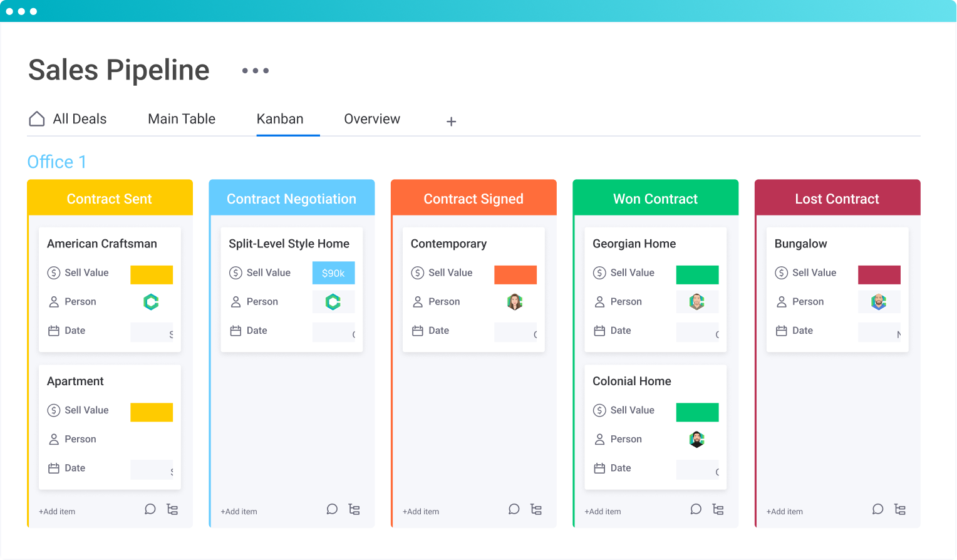Click +Add item under Lost Contract

784,512
